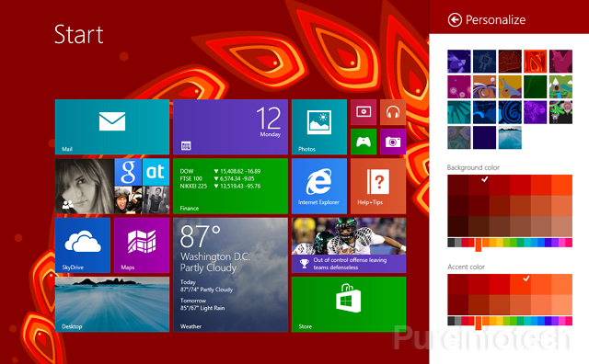Screen dimensions: 589x364
Task: Select the blue spiral background thumbnail
Action: coord(510,112)
